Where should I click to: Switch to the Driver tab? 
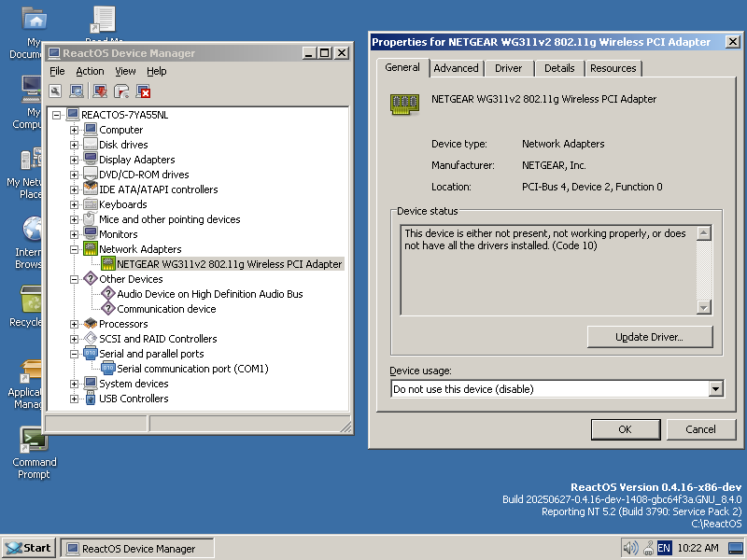(508, 68)
